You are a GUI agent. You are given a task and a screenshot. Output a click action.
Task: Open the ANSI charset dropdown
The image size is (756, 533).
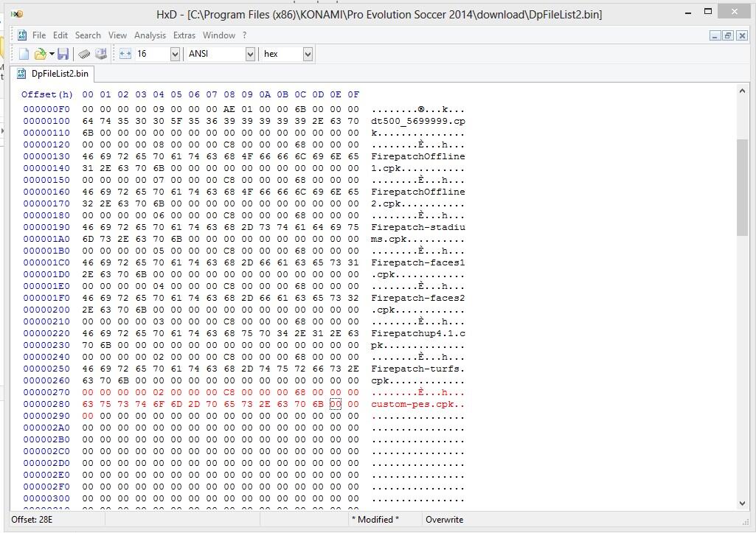(x=250, y=54)
